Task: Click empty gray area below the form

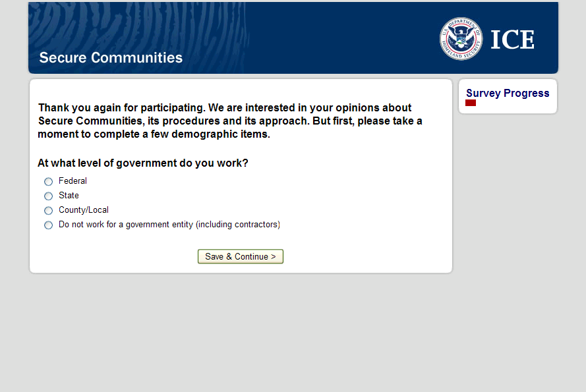Action: tap(264, 329)
